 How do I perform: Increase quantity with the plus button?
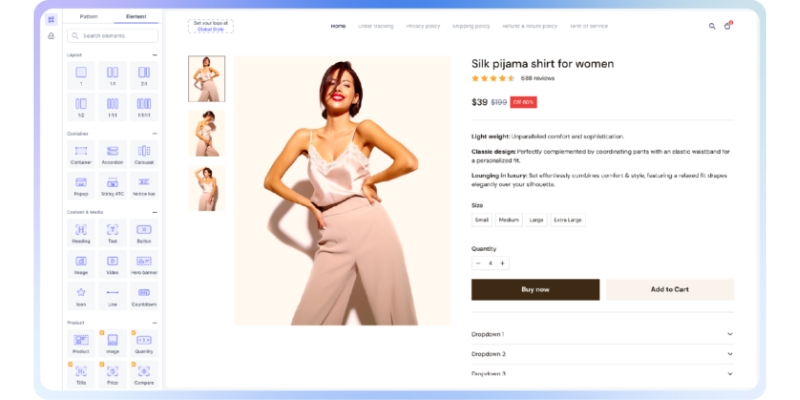coord(503,263)
